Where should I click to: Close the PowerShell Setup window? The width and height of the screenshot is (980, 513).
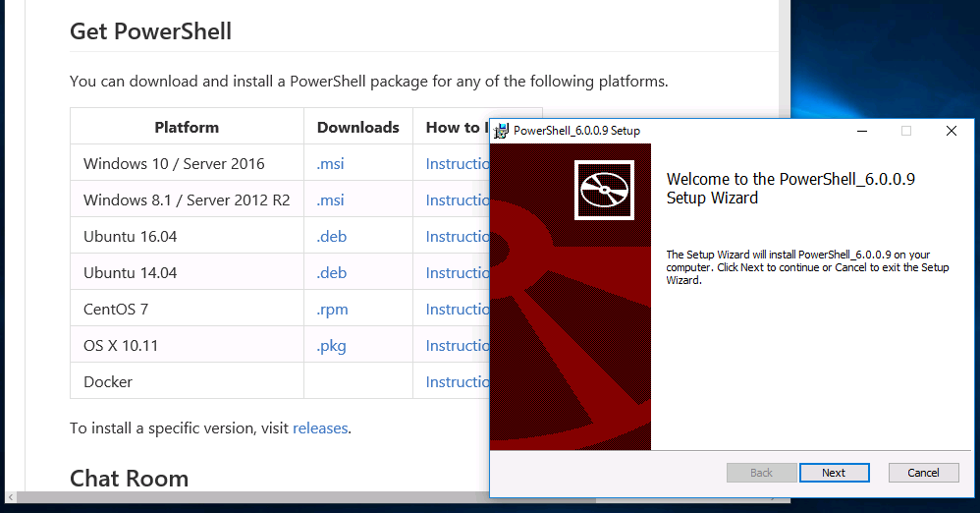pos(952,131)
